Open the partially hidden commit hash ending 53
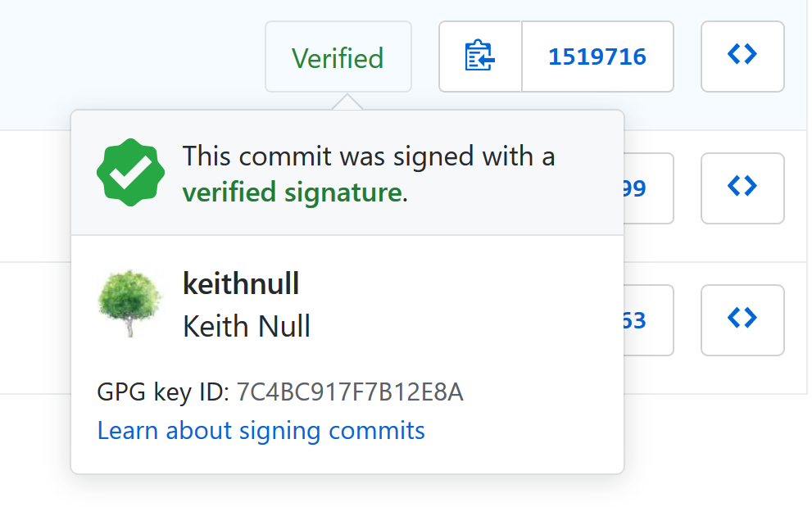This screenshot has height=507, width=812. click(x=648, y=320)
